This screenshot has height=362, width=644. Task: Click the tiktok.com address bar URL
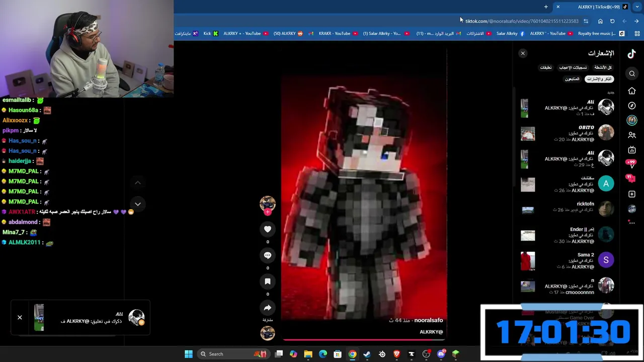point(521,21)
